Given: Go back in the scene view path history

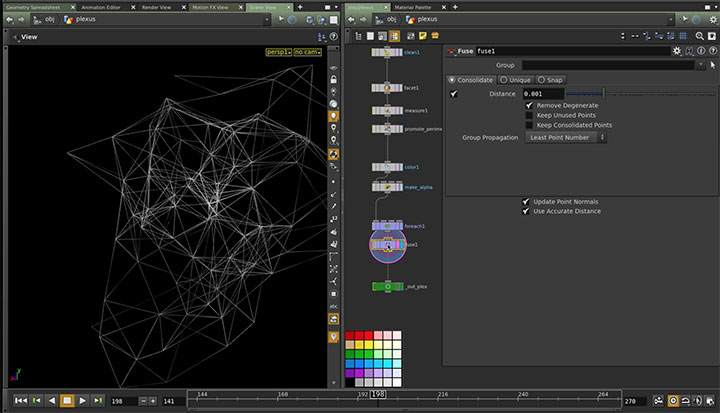Looking at the screenshot, I should 10,19.
